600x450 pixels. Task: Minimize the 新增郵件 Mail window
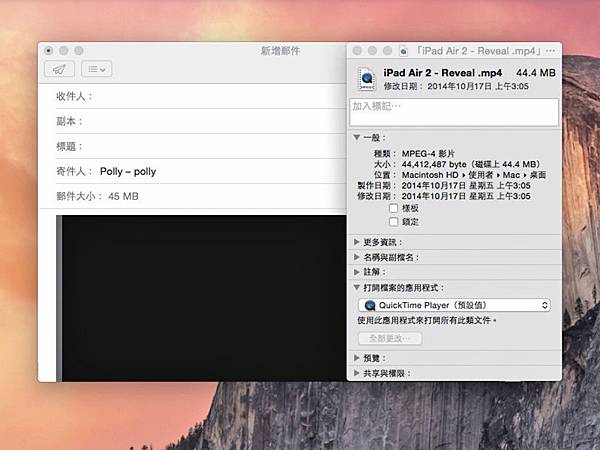[x=64, y=51]
